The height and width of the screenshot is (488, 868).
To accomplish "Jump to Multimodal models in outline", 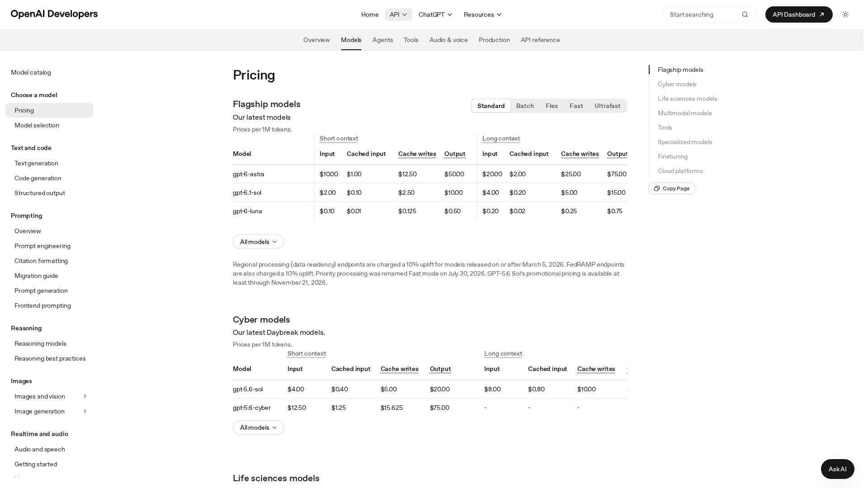I will [x=684, y=113].
